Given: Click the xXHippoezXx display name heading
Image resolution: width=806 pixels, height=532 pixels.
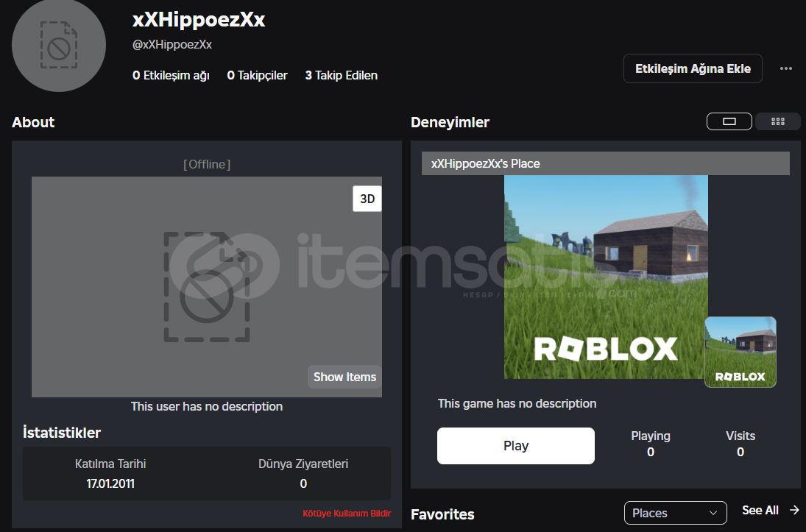Looking at the screenshot, I should coord(199,20).
